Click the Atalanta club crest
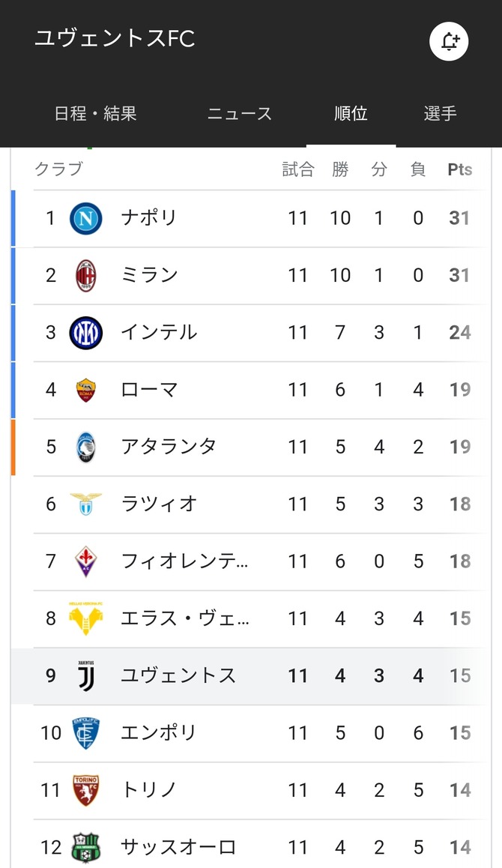The width and height of the screenshot is (502, 868). (86, 447)
